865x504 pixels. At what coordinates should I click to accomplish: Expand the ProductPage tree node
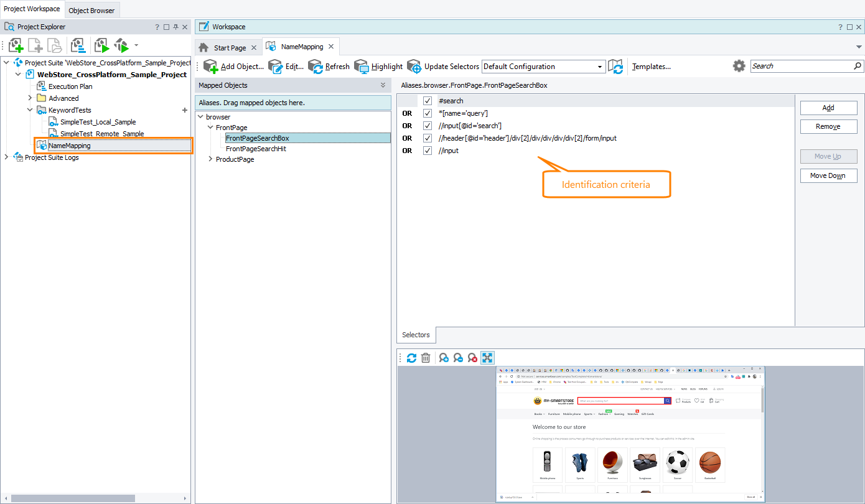pos(210,159)
